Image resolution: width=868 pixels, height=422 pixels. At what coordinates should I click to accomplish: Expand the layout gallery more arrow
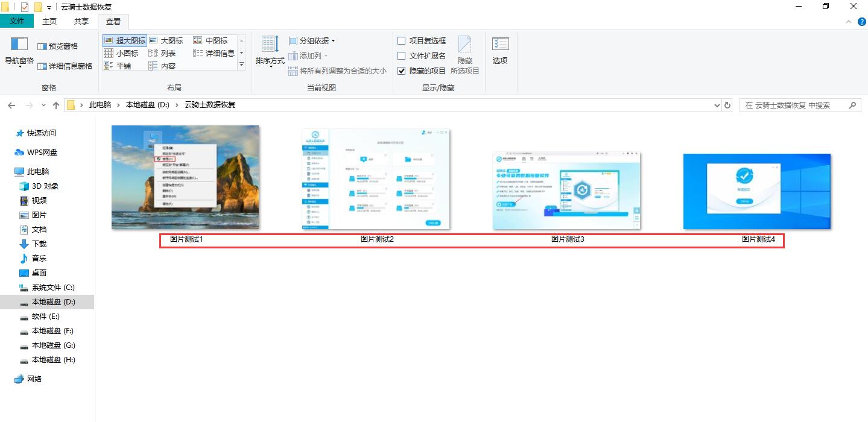pyautogui.click(x=241, y=63)
